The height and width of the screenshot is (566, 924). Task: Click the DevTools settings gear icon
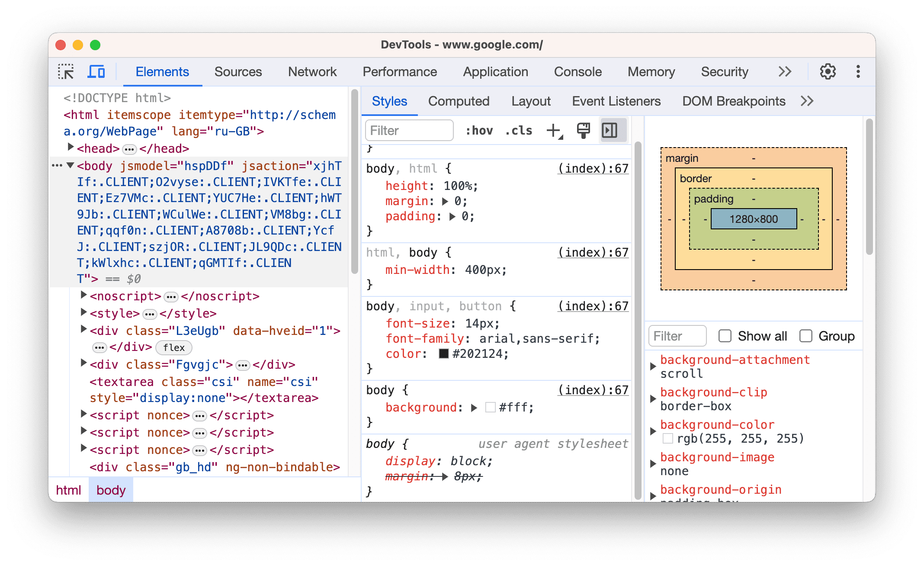tap(828, 72)
